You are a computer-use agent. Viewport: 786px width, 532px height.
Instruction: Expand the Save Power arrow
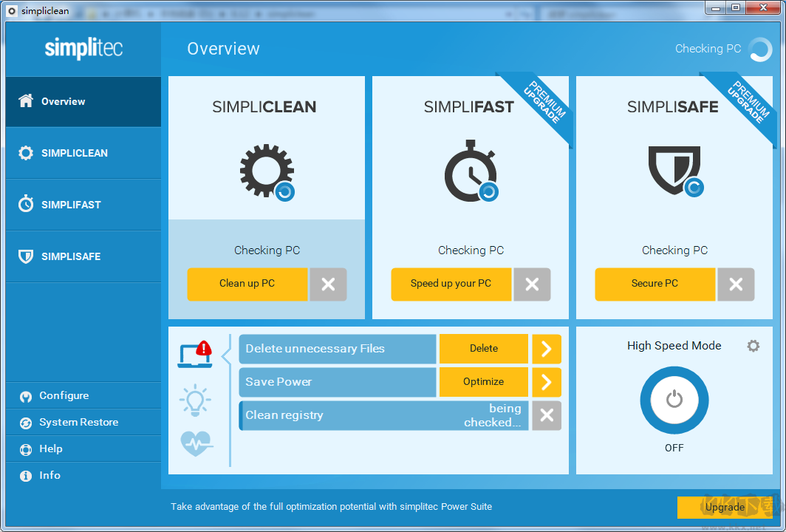pyautogui.click(x=546, y=382)
